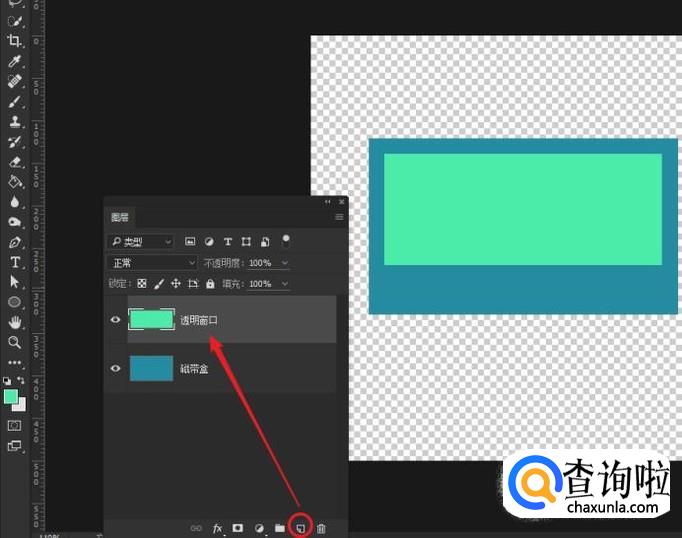Select the Brush tool
Screen dimensions: 682x538
click(14, 101)
